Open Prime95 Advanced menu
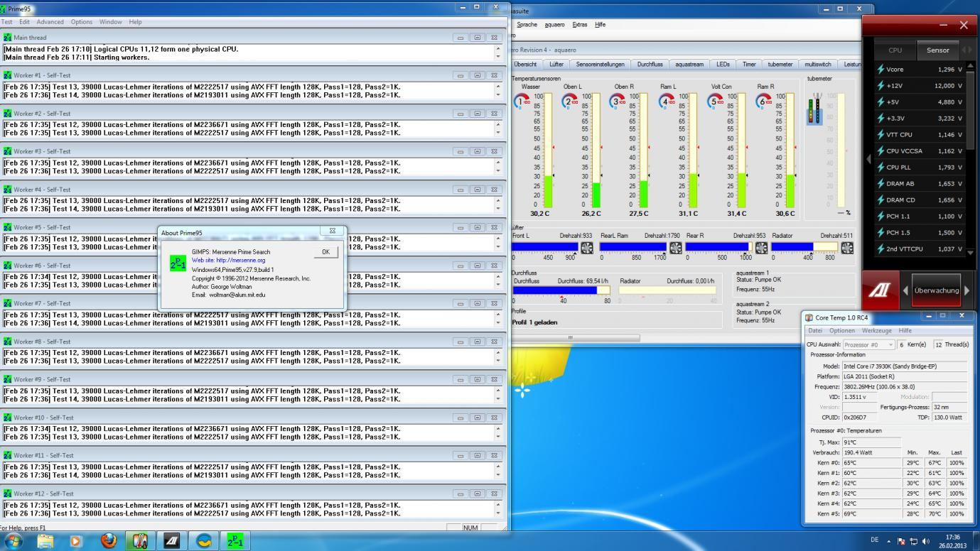Screen dimensions: 980x551 [50, 22]
